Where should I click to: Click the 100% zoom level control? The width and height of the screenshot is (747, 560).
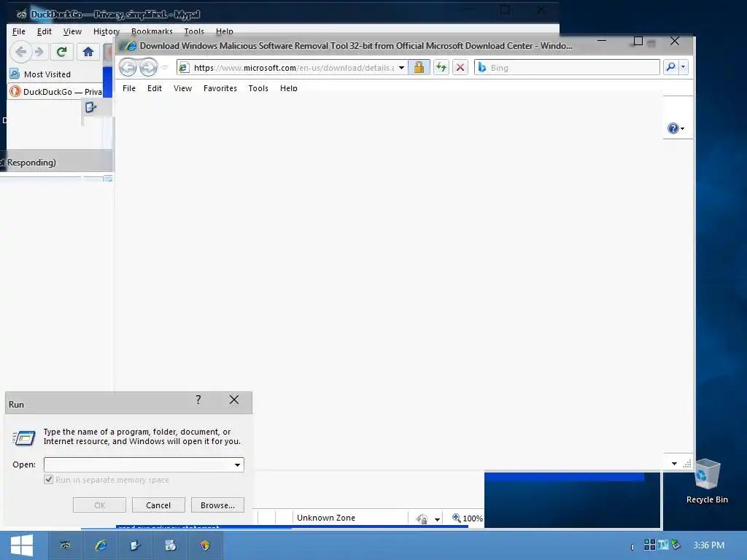pos(468,518)
